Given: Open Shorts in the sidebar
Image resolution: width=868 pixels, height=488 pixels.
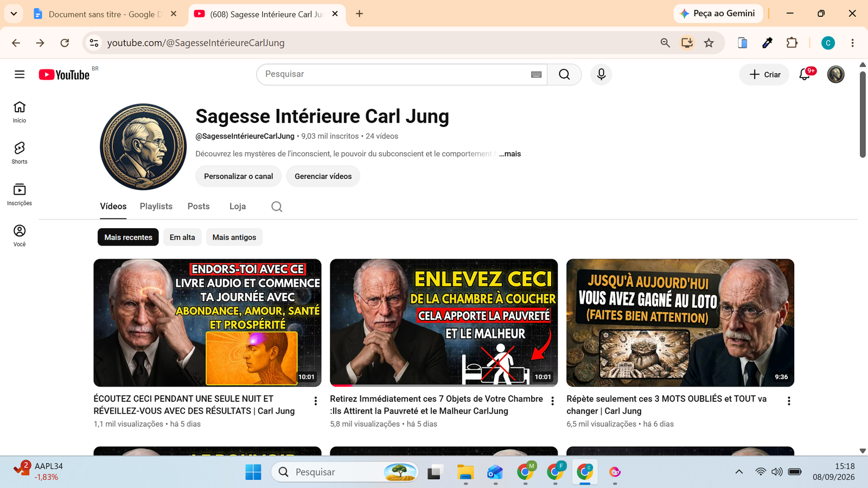Looking at the screenshot, I should pyautogui.click(x=20, y=153).
